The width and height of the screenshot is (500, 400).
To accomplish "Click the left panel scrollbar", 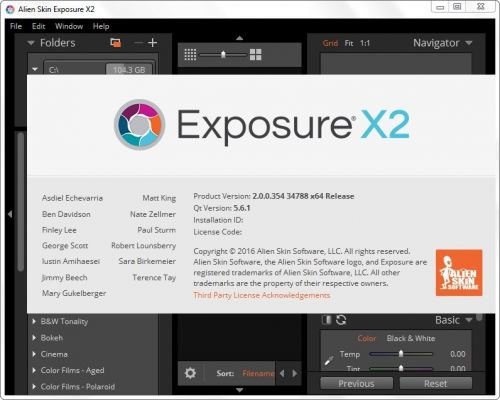I will click(21, 201).
